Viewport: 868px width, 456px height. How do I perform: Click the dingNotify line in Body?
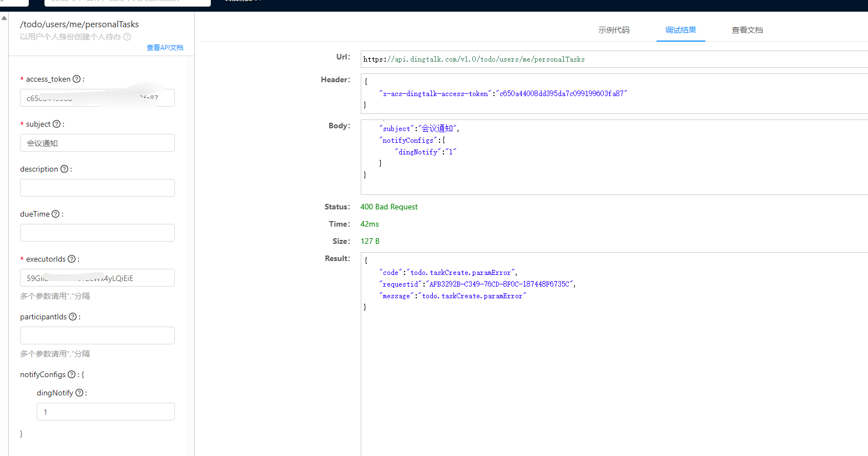[x=426, y=152]
